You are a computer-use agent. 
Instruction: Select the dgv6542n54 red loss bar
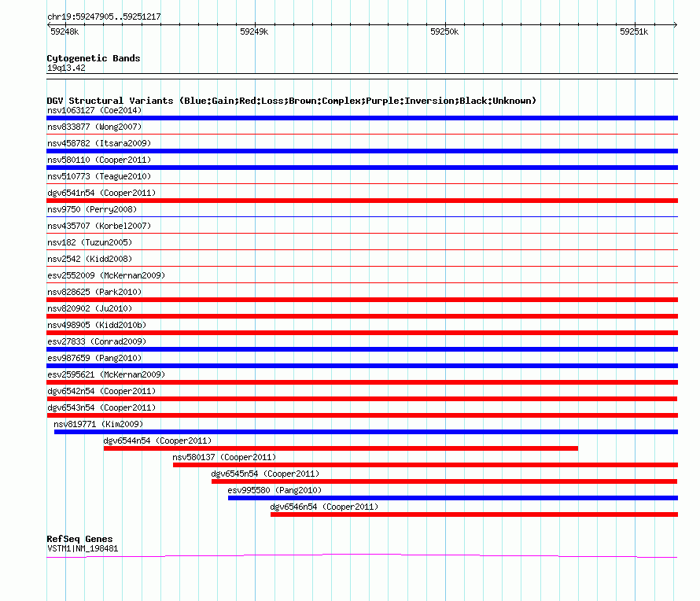click(x=362, y=399)
